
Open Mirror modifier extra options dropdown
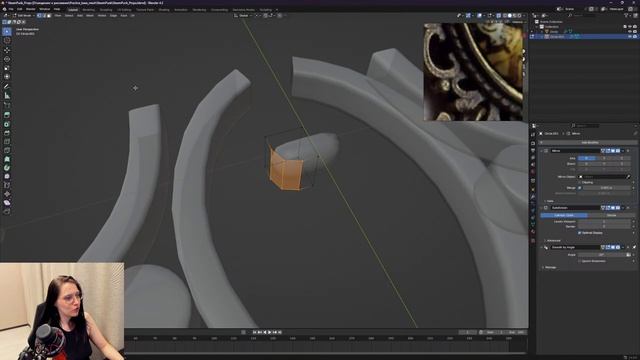(623, 151)
